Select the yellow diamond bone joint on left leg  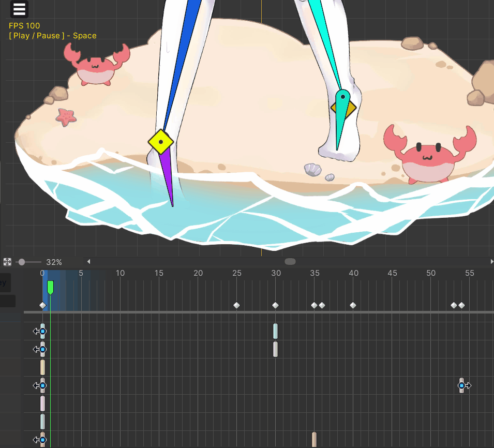click(x=161, y=142)
